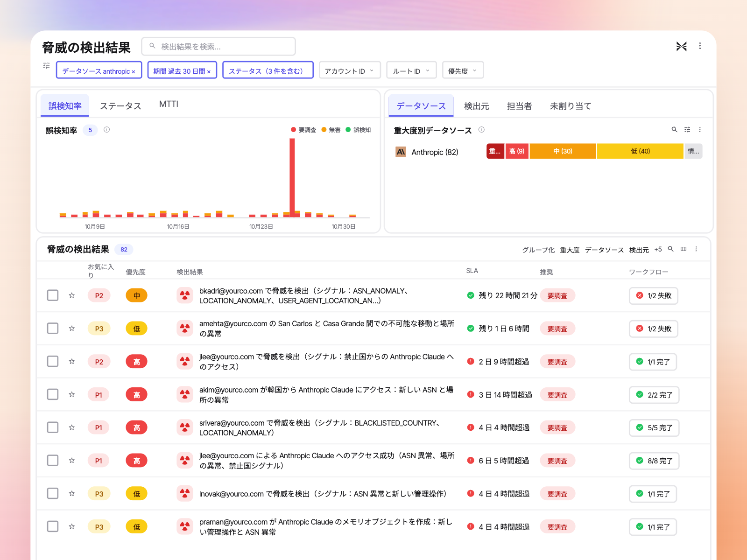Remove the 期間 過去 30 日間 filter chip
747x560 pixels.
[209, 71]
